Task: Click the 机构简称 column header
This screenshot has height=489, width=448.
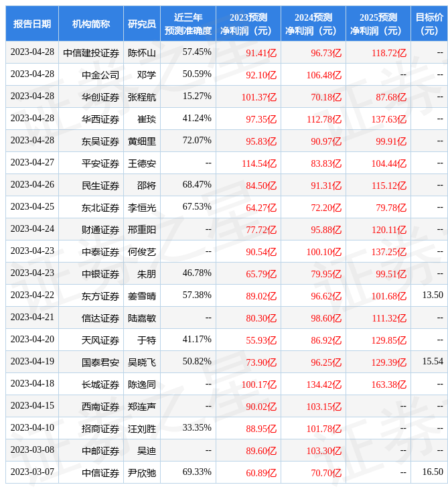Action: pyautogui.click(x=91, y=23)
